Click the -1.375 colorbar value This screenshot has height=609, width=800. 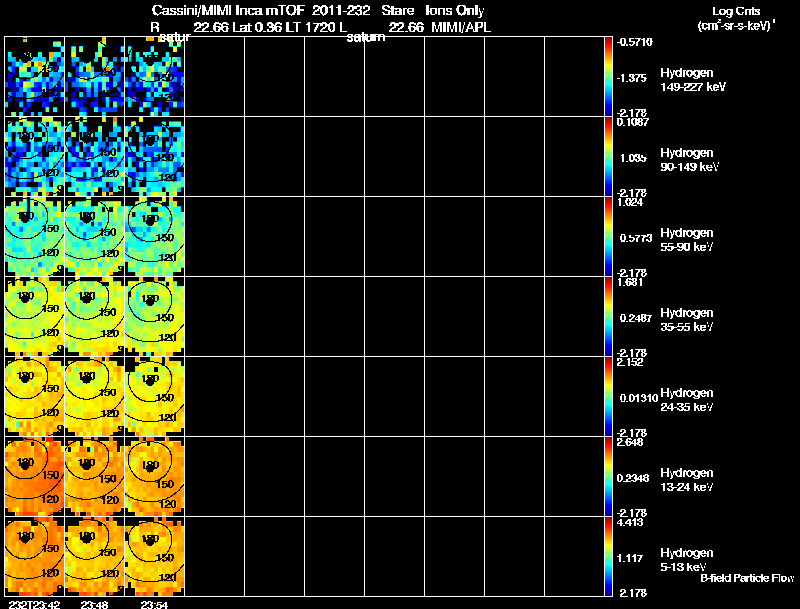point(632,78)
